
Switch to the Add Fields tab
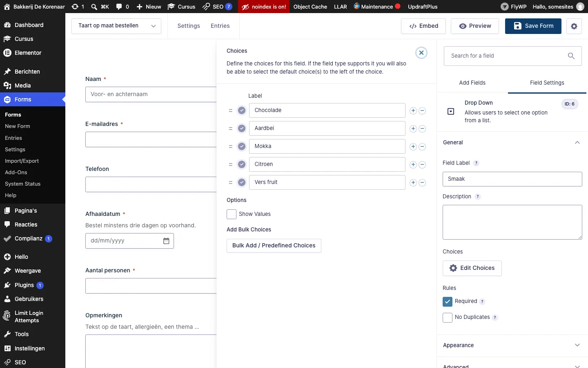472,83
